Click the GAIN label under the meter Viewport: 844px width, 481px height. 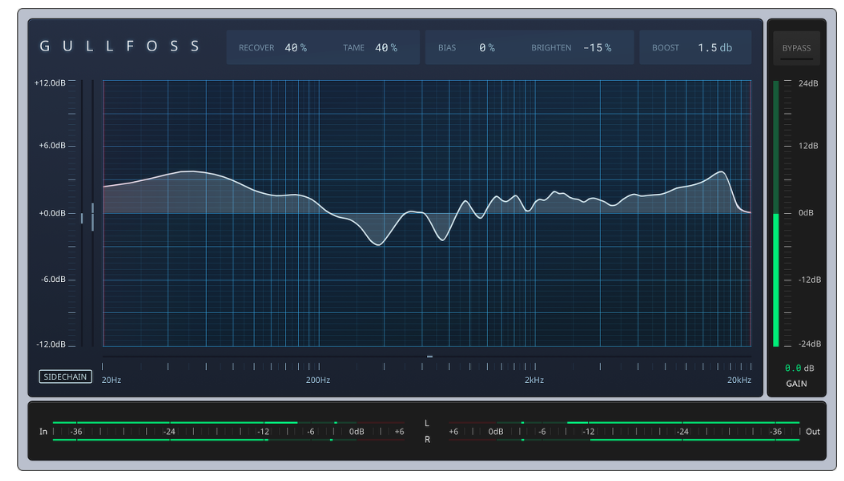[x=796, y=384]
